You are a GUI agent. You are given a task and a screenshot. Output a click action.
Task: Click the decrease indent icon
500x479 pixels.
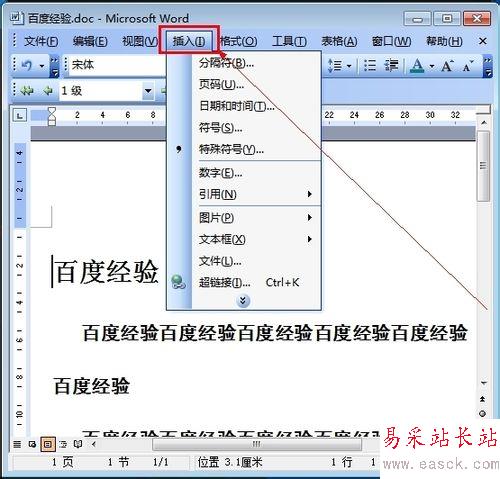[x=391, y=65]
